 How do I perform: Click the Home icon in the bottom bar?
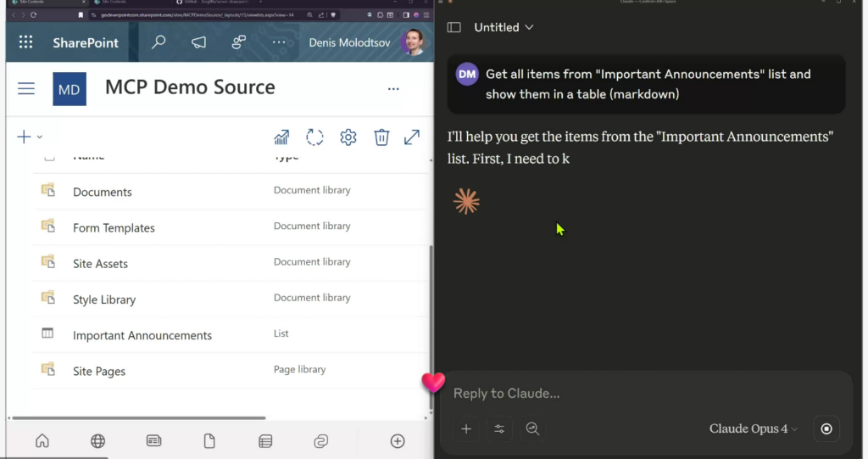click(42, 441)
